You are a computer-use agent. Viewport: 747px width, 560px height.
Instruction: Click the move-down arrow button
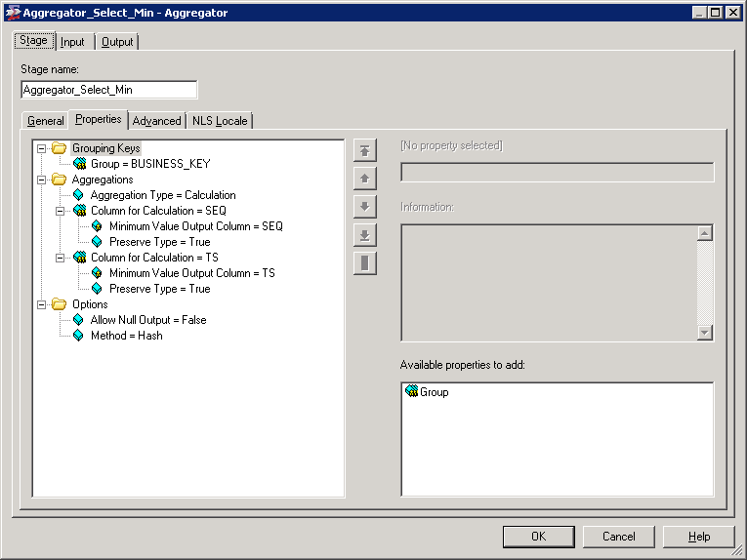(x=365, y=207)
